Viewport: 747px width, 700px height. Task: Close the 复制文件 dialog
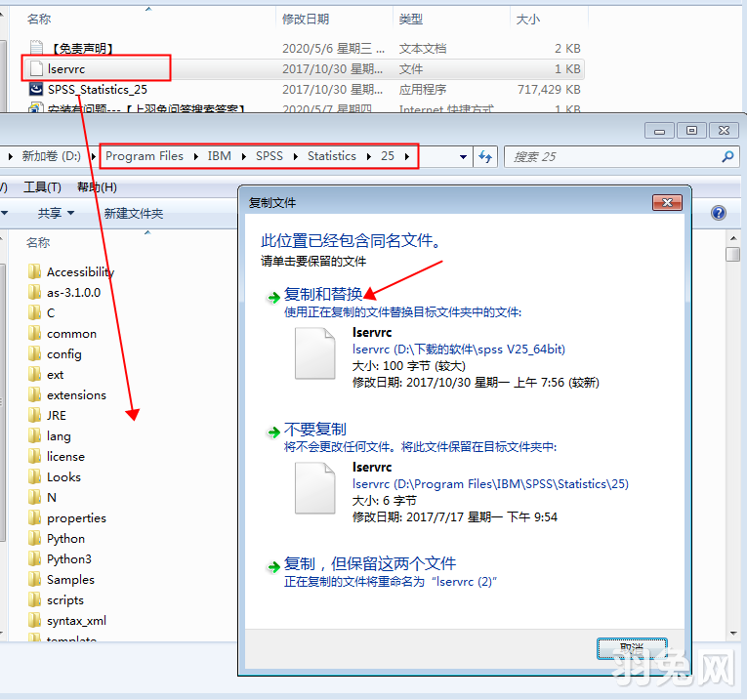point(667,202)
